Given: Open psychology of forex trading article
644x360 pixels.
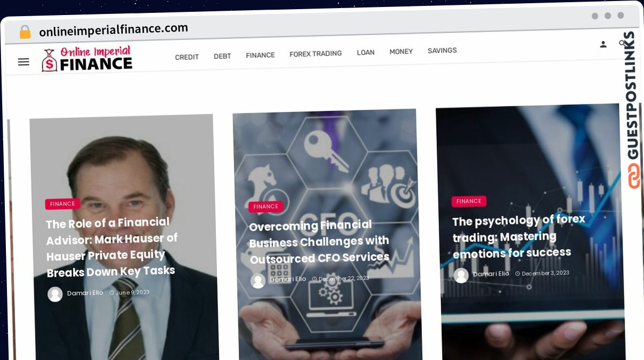Looking at the screenshot, I should pos(518,236).
